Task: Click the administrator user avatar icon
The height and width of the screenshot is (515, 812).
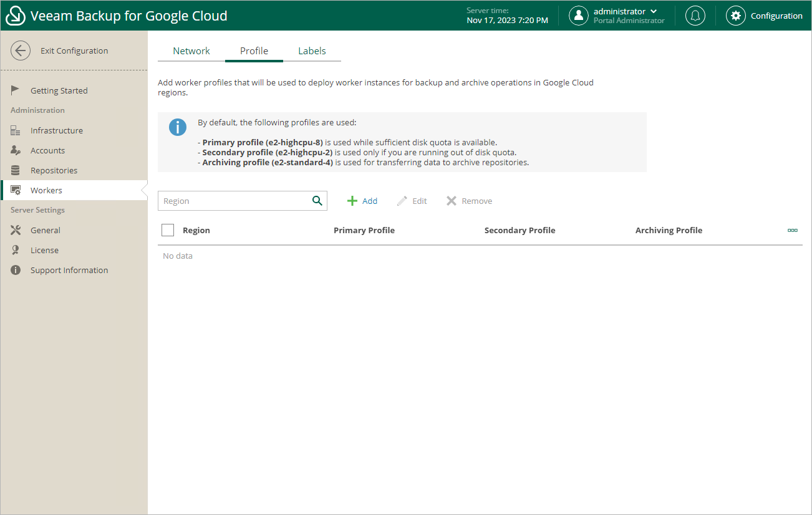Action: tap(579, 16)
